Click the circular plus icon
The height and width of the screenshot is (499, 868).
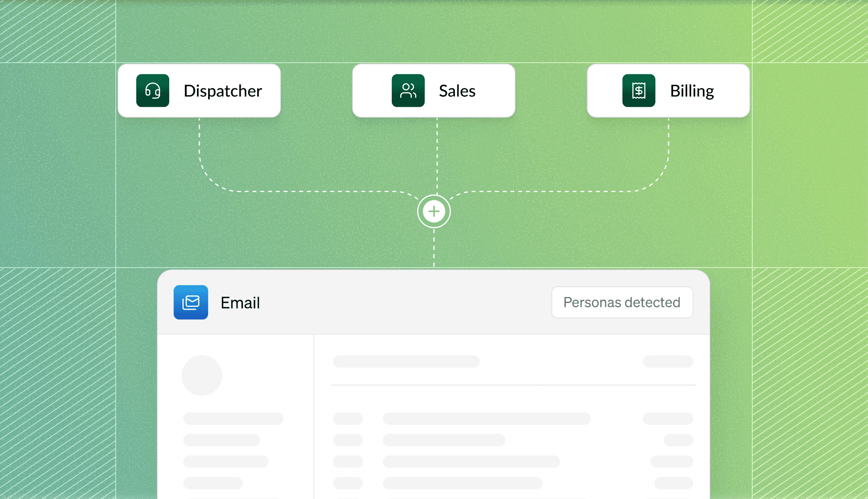pos(434,211)
